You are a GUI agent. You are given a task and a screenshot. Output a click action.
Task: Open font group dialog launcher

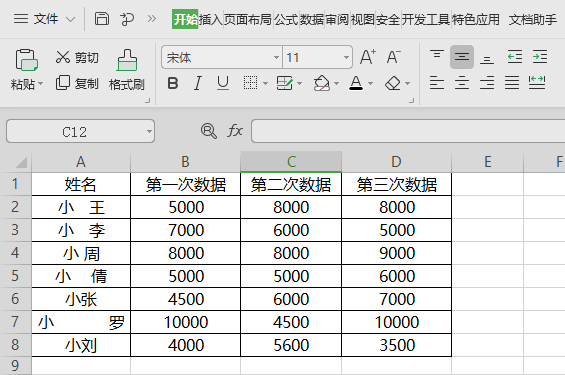[x=411, y=101]
